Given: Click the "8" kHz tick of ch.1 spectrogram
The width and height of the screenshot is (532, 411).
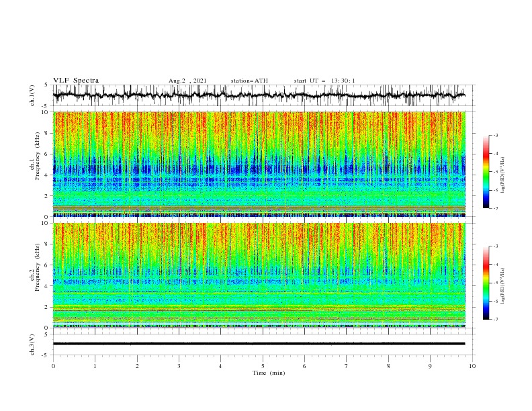Looking at the screenshot, I should pyautogui.click(x=47, y=133).
